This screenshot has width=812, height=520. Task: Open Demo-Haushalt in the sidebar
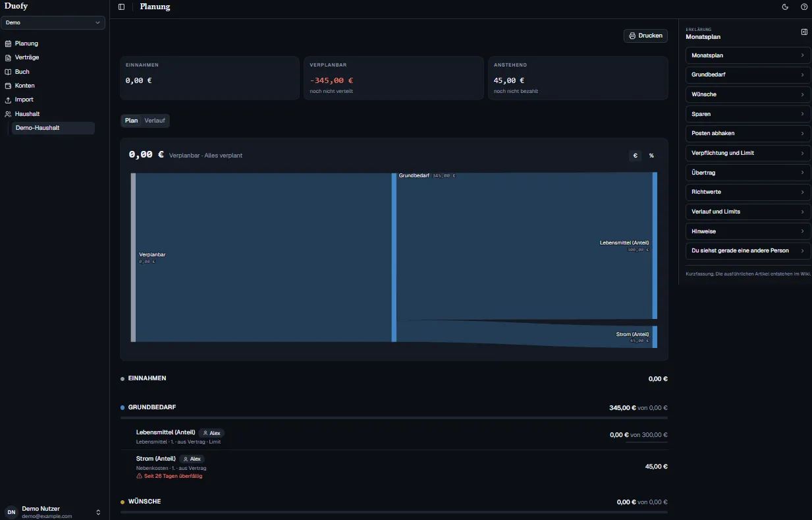[53, 128]
